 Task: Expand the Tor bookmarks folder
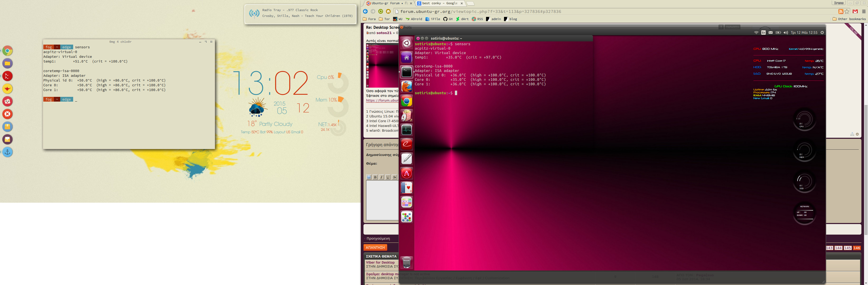click(384, 19)
